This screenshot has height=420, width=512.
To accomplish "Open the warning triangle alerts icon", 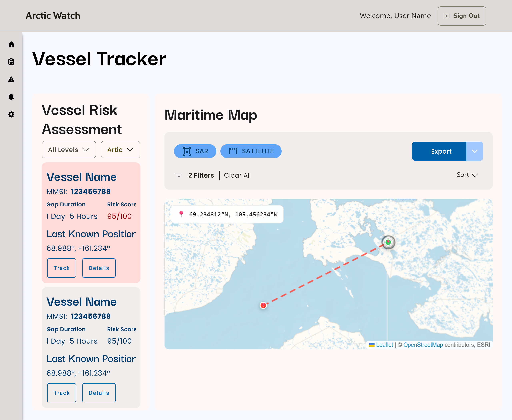I will [x=11, y=79].
